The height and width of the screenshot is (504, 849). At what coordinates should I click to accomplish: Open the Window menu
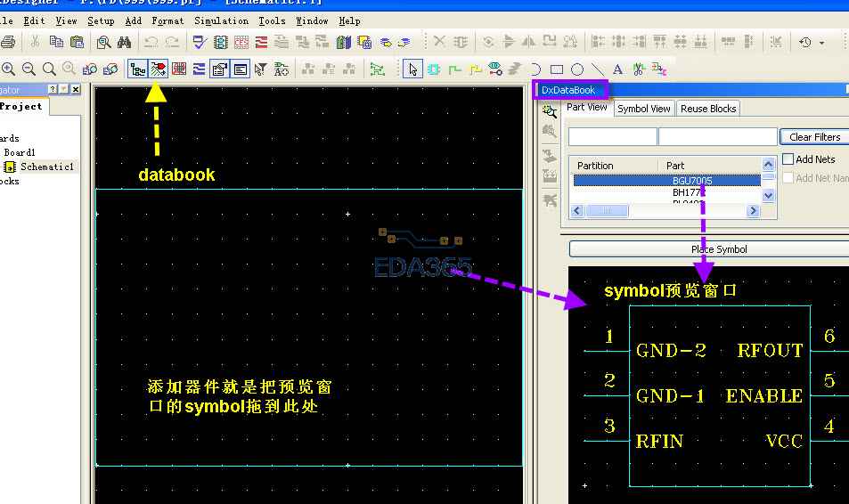(x=312, y=20)
